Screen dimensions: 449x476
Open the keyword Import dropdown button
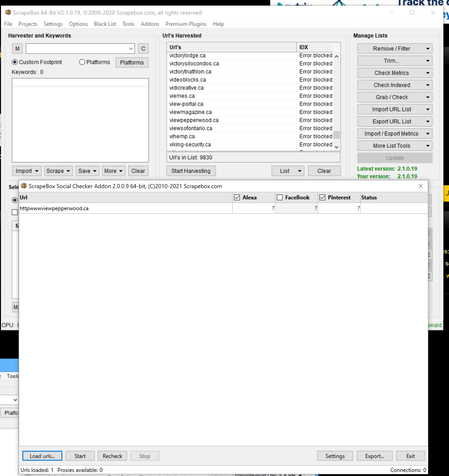pos(27,171)
